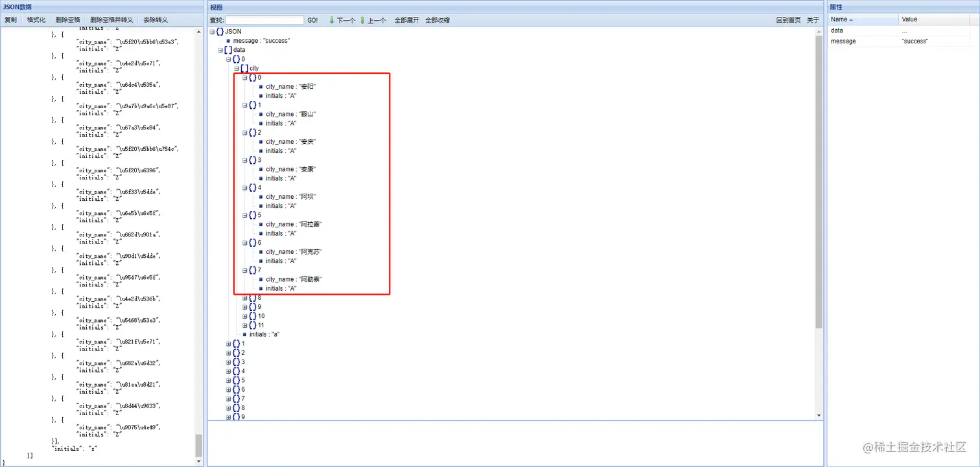Viewport: 980px width, 467px height.
Task: Click the 去除转义 button
Action: pyautogui.click(x=156, y=20)
